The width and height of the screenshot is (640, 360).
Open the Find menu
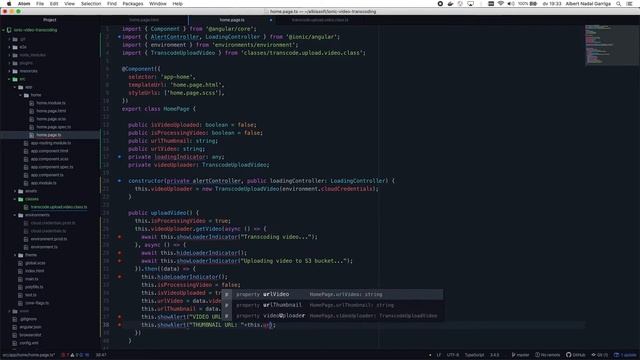coord(112,4)
